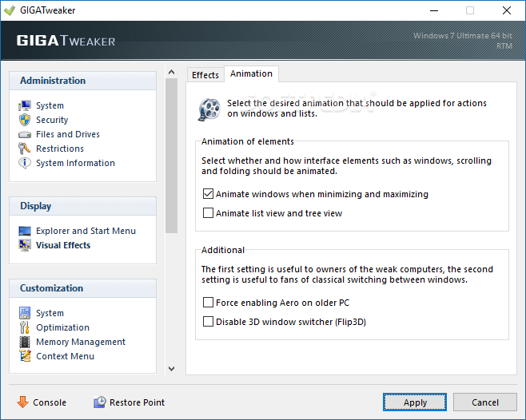
Task: Click the film reel animation icon
Action: (209, 109)
